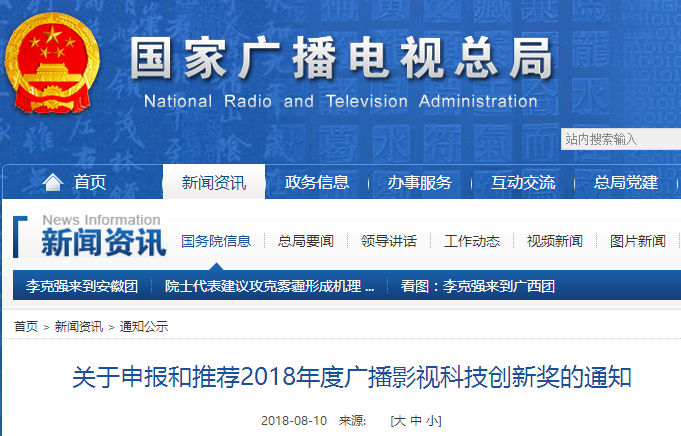Open the 总局党建 menu item
Image resolution: width=681 pixels, height=436 pixels.
click(626, 182)
